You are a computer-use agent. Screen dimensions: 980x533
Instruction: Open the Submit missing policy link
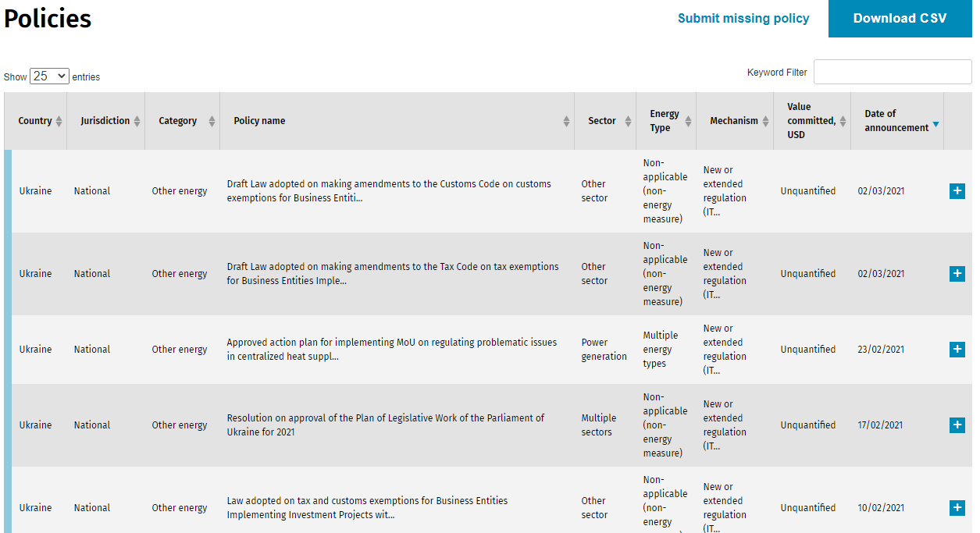click(x=743, y=19)
